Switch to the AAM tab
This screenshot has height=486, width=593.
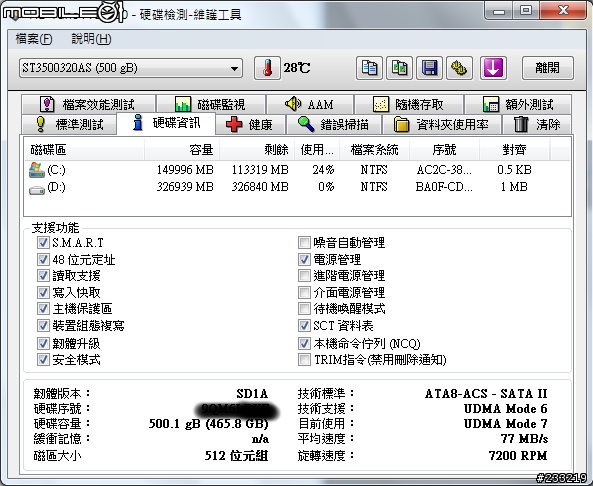coord(310,104)
